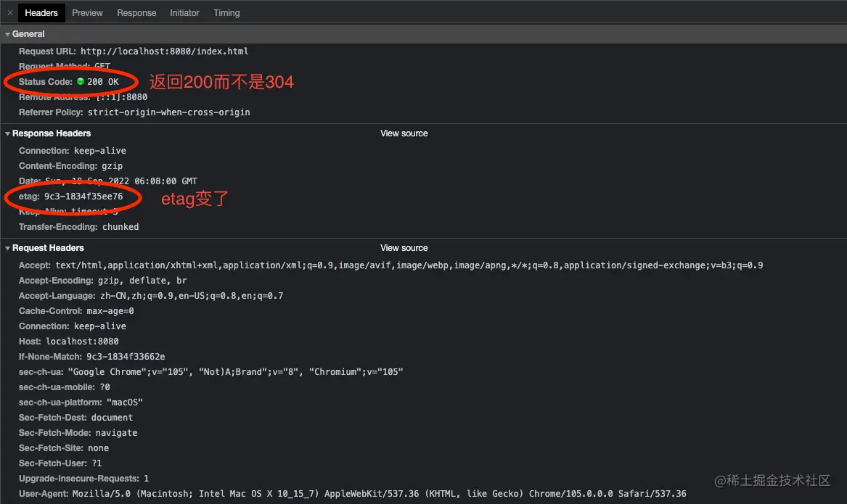Open the Response tab
This screenshot has width=847, height=504.
136,13
